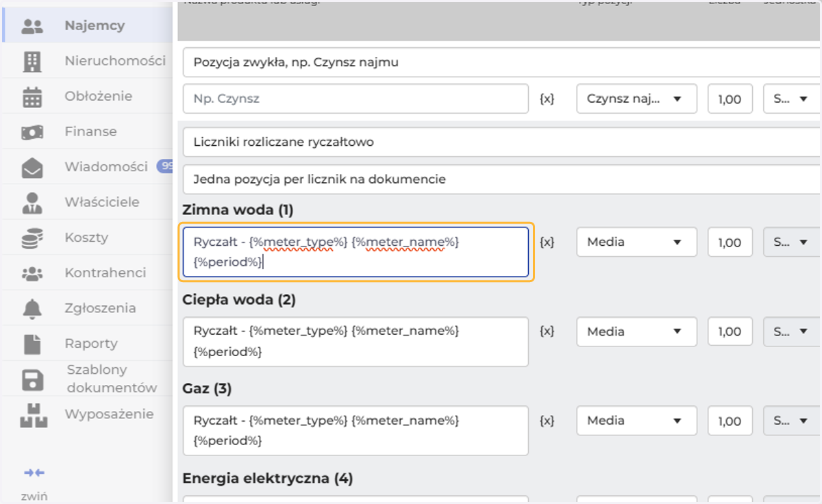Click the Właściciele person icon

point(32,203)
